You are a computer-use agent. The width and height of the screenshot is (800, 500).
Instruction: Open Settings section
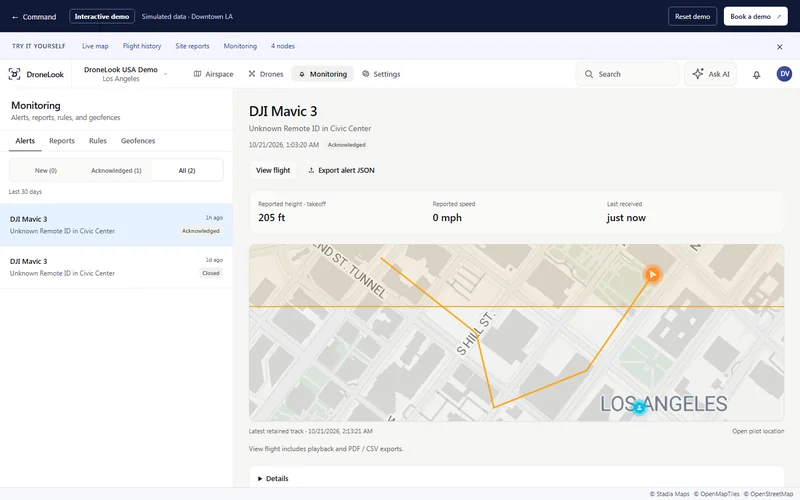pos(381,74)
